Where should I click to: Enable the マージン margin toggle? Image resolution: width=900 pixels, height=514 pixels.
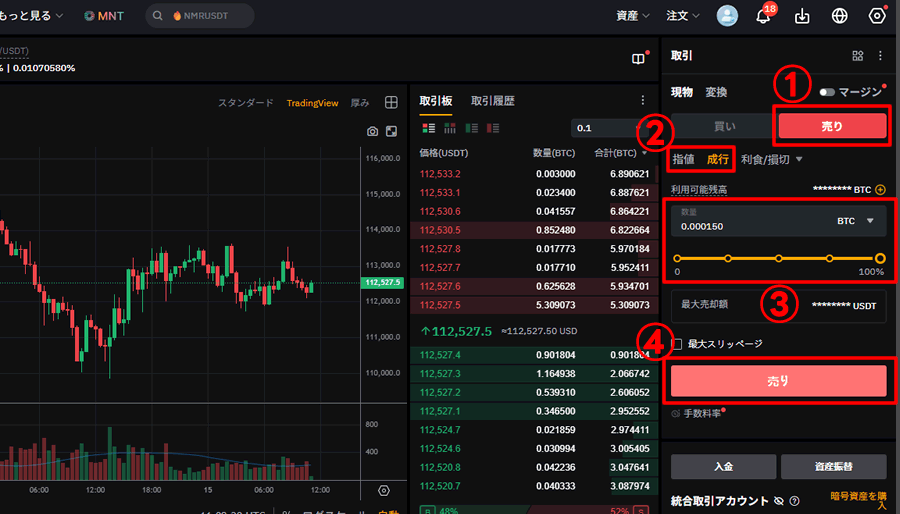(x=827, y=92)
